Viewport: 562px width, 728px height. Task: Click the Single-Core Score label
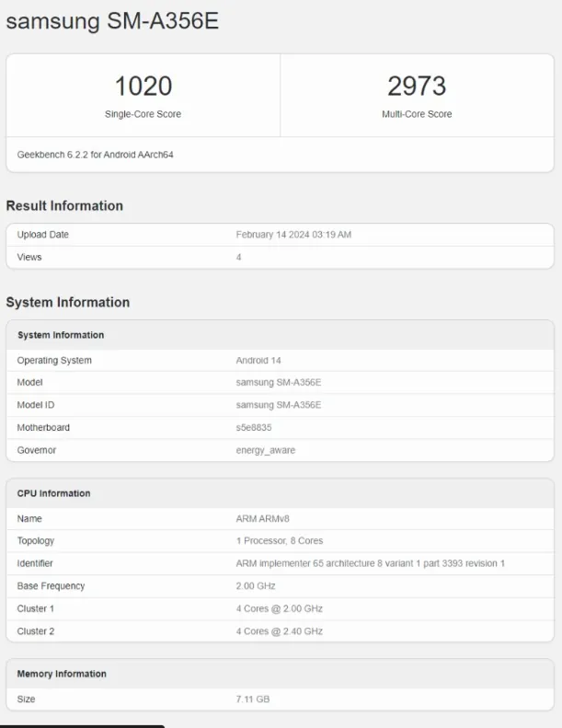143,114
